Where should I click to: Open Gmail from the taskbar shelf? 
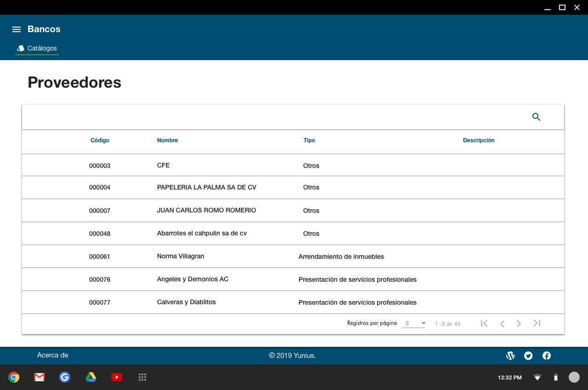pyautogui.click(x=40, y=377)
